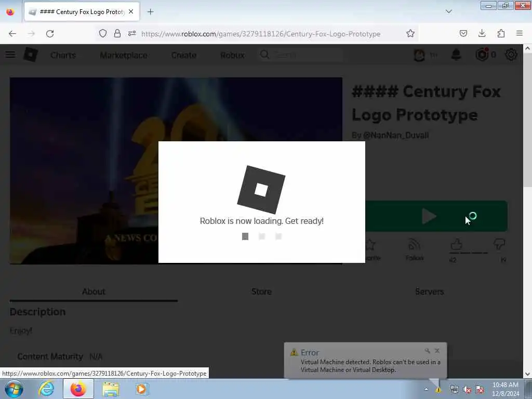The width and height of the screenshot is (532, 399).
Task: Click the address bar URL field
Action: 261,34
